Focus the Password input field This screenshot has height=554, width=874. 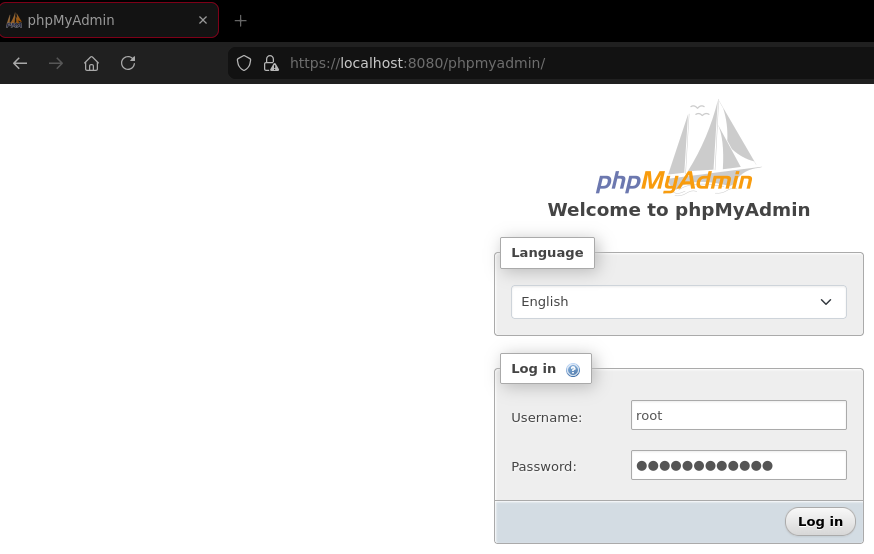tap(739, 465)
